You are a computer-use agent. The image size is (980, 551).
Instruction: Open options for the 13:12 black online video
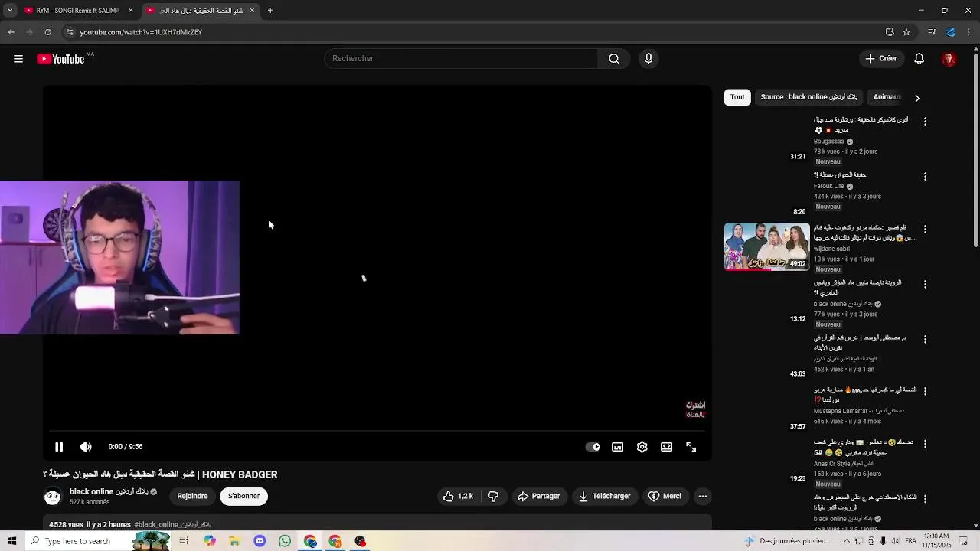click(x=925, y=285)
